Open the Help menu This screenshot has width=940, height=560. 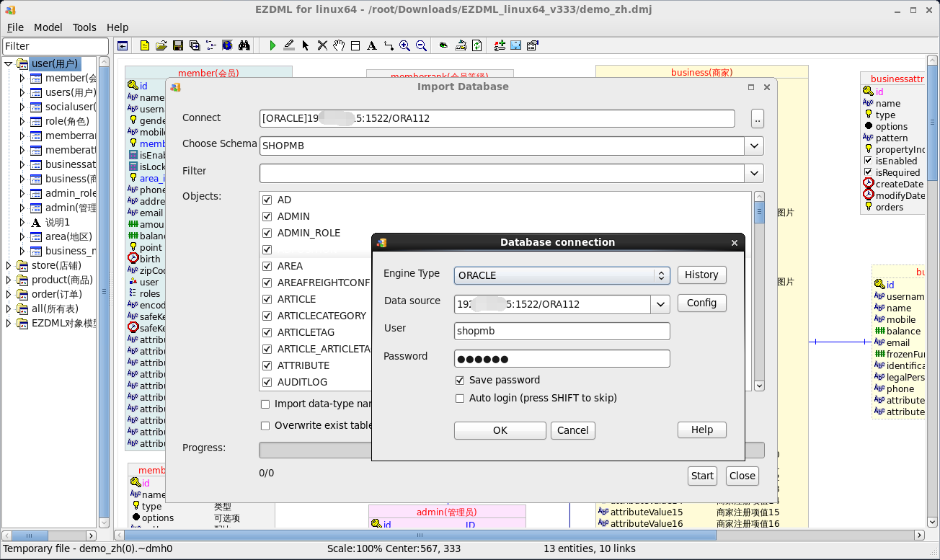point(117,27)
